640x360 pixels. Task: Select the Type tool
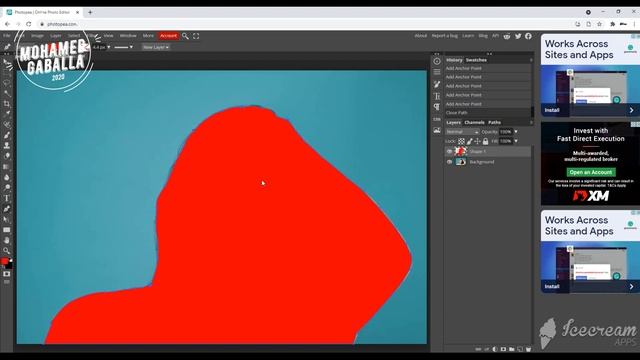pyautogui.click(x=7, y=198)
